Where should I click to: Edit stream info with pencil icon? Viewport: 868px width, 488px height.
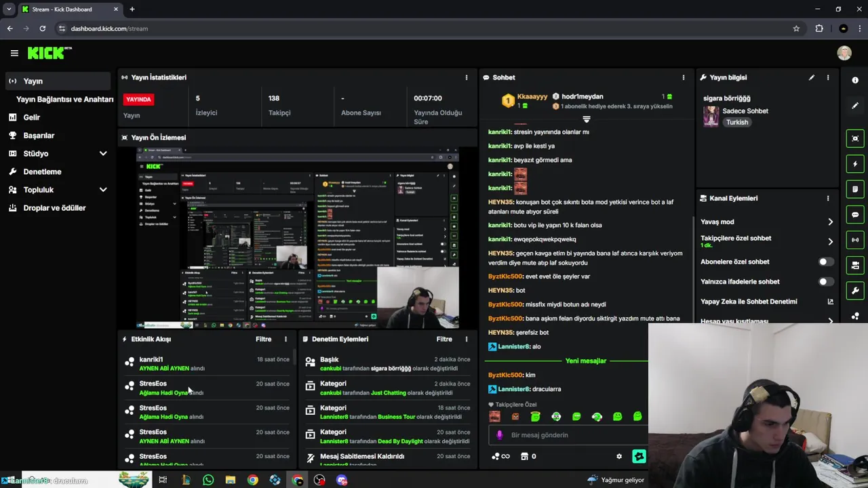click(812, 77)
